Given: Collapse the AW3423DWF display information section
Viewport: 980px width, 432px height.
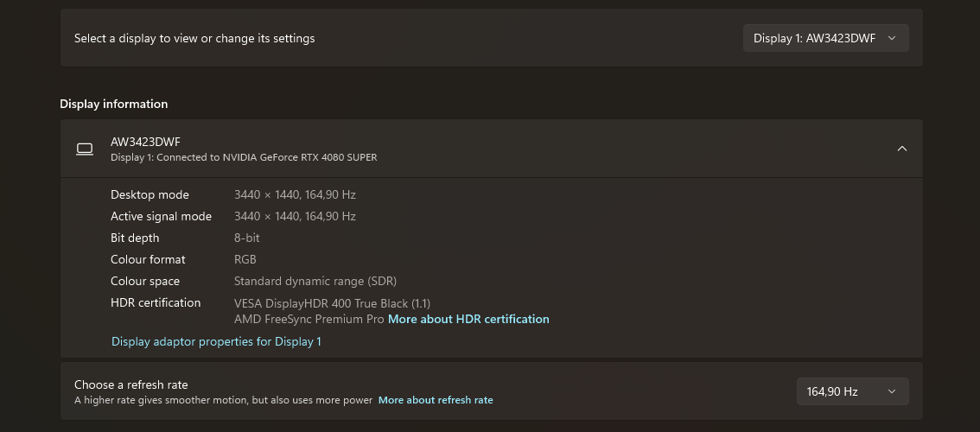Looking at the screenshot, I should coord(901,149).
